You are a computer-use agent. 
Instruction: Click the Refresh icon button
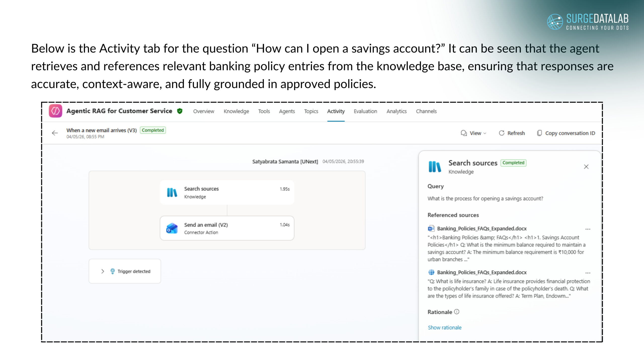502,133
